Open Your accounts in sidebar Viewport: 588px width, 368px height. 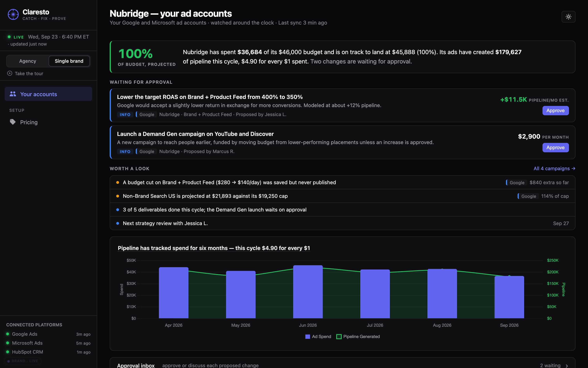[48, 94]
